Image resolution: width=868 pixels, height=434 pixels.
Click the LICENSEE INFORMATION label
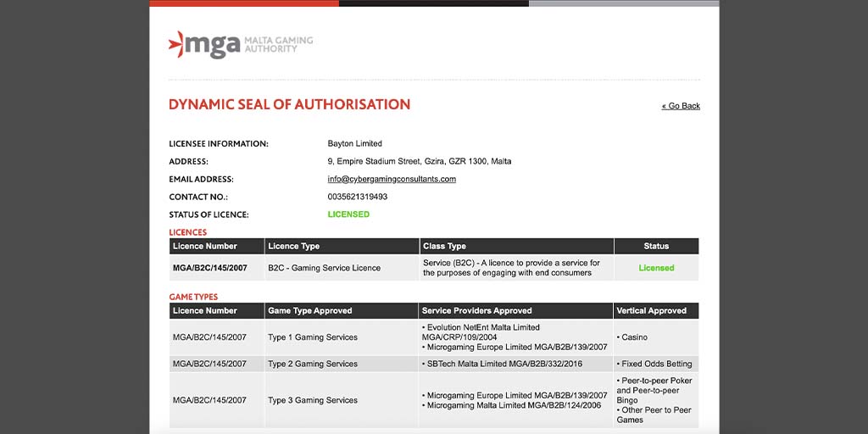219,143
